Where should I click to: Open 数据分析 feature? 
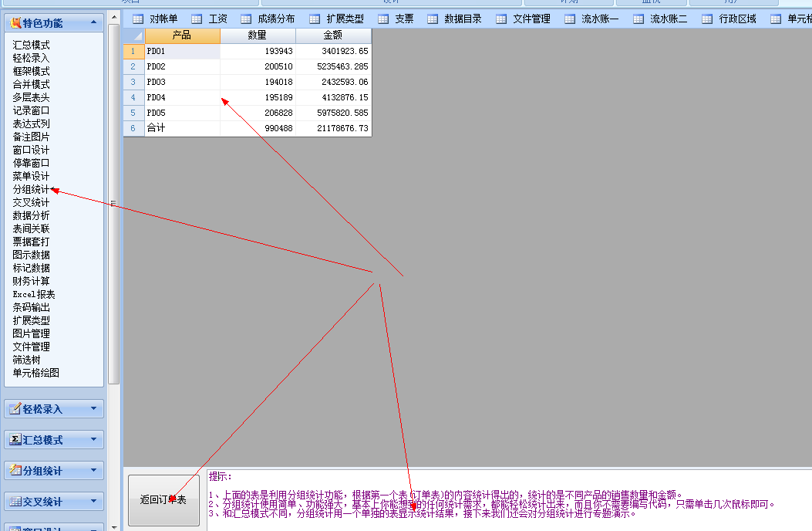coord(32,215)
